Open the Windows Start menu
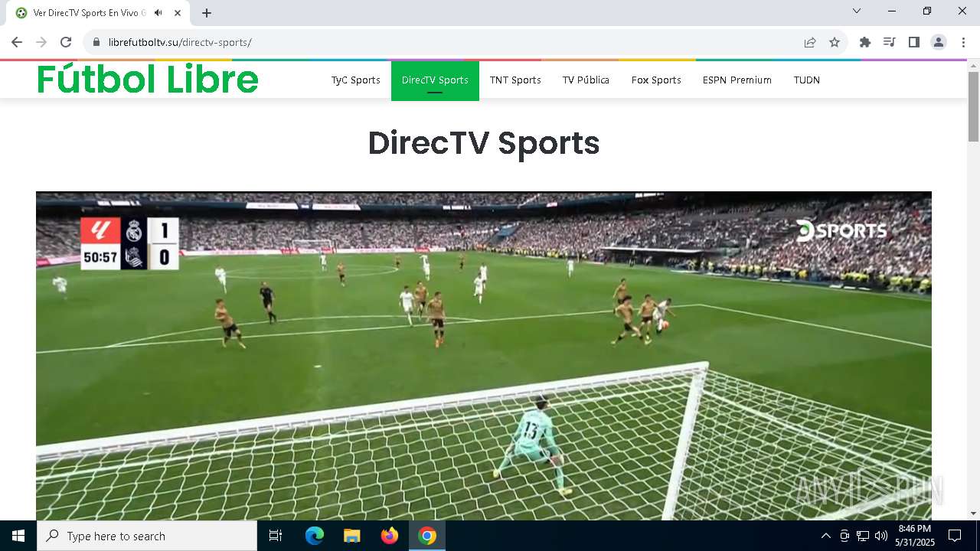 point(18,536)
